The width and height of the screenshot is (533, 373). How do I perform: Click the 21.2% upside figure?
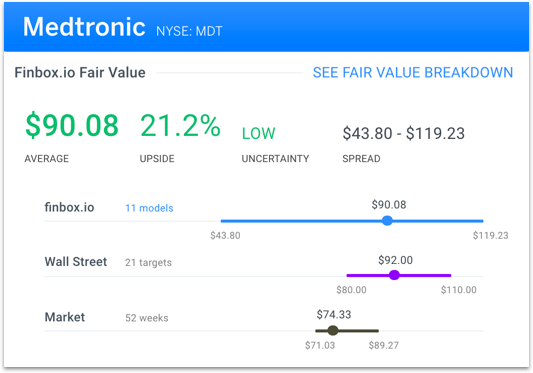pos(180,125)
